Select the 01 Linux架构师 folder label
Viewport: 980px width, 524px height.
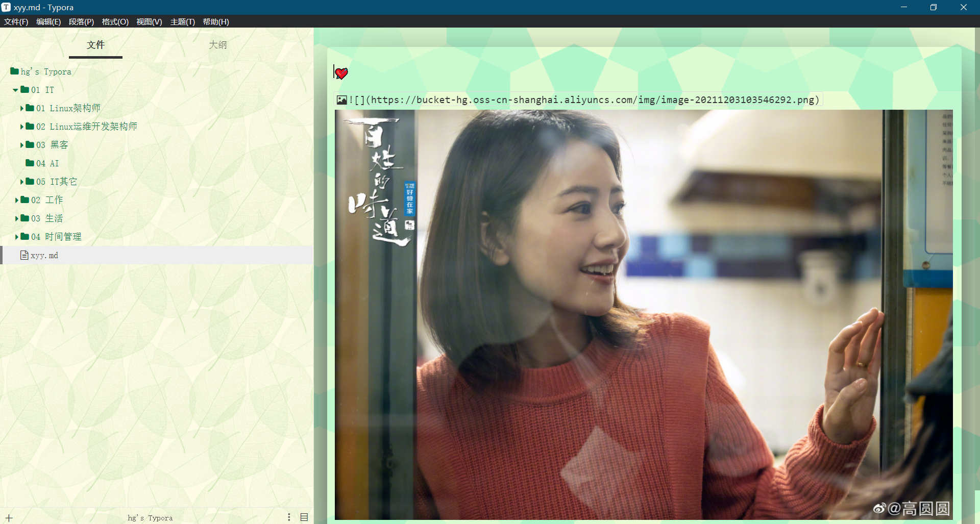[x=68, y=108]
